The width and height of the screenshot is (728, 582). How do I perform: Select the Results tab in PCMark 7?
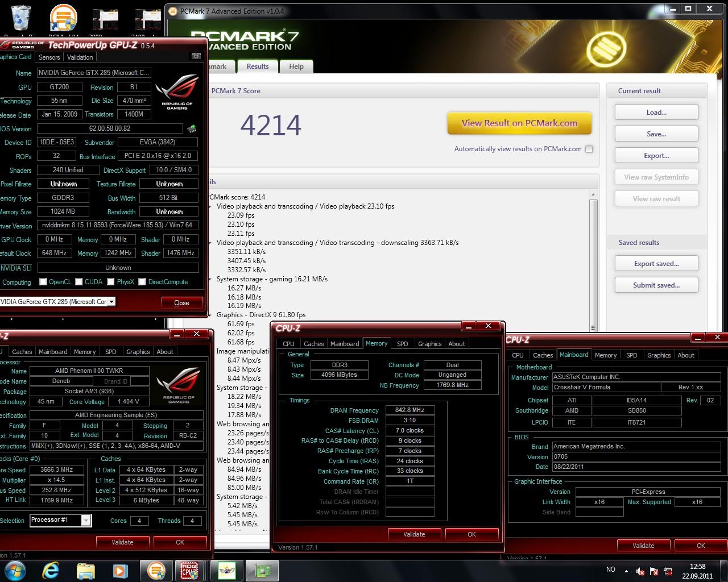258,66
